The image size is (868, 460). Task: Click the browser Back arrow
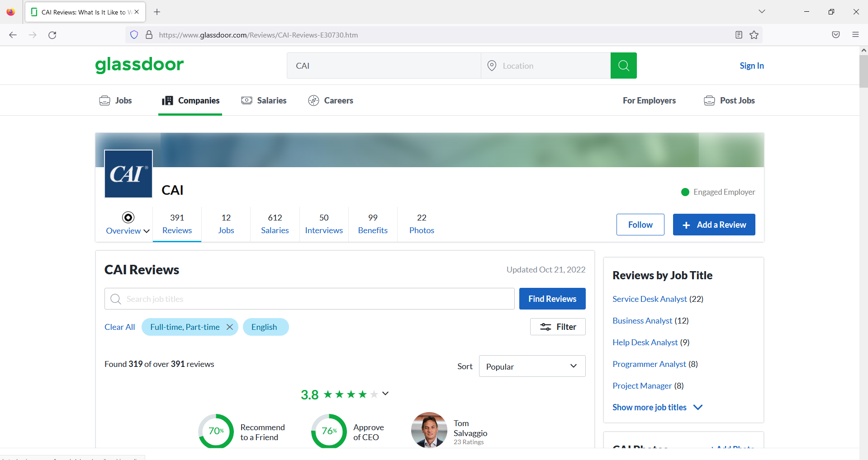[13, 35]
